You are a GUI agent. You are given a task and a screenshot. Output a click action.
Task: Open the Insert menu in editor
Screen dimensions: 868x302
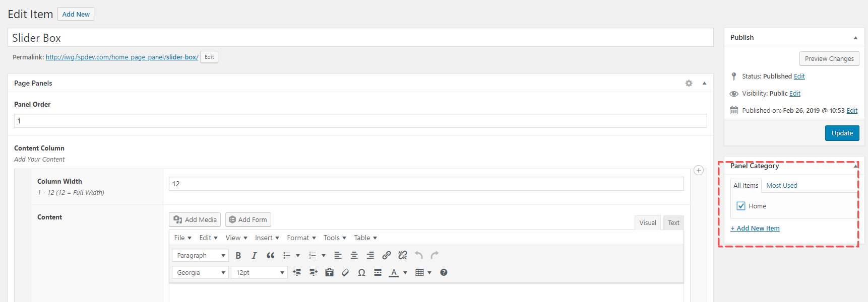[x=267, y=238]
